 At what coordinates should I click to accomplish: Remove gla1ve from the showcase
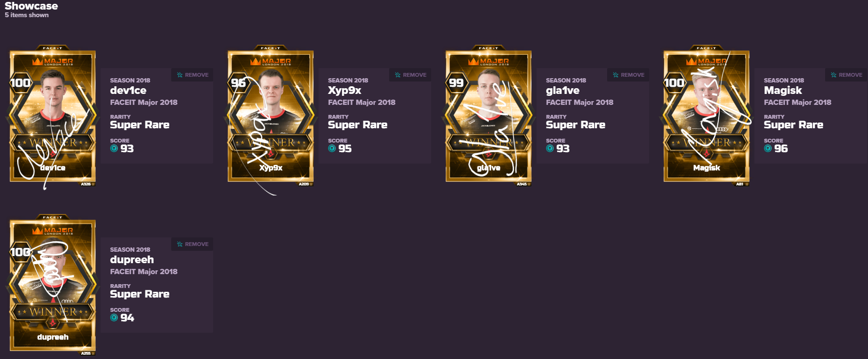coord(628,75)
